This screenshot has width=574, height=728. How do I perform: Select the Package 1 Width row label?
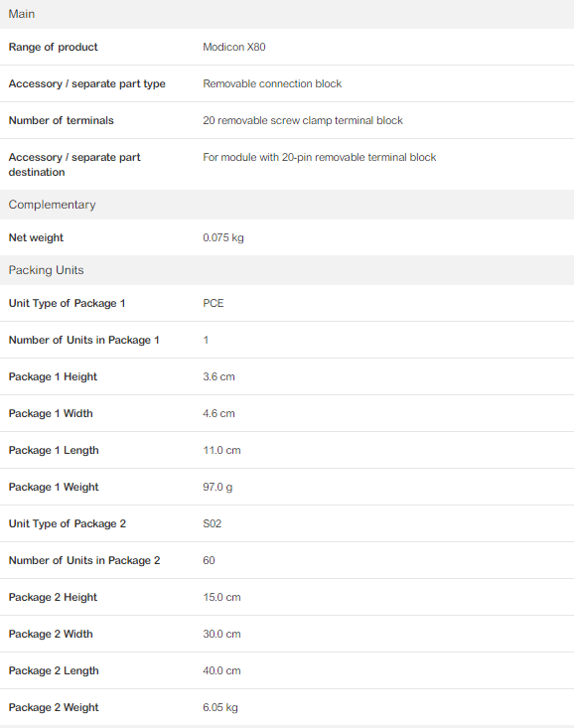pos(51,413)
